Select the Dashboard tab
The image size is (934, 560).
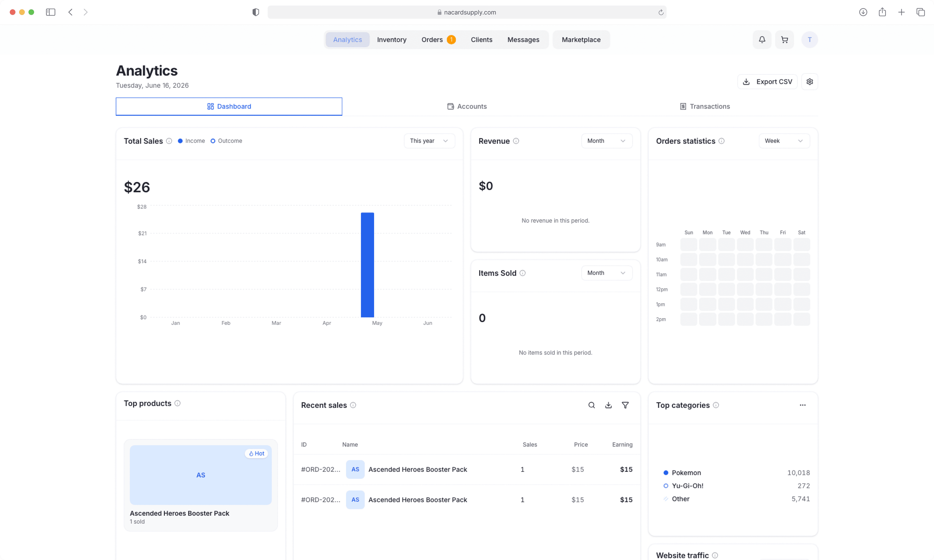pos(229,106)
